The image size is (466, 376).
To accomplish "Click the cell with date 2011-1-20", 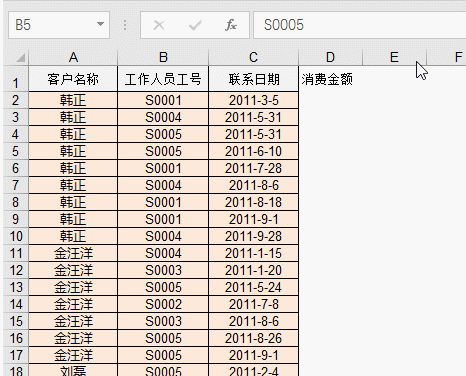I will (253, 270).
